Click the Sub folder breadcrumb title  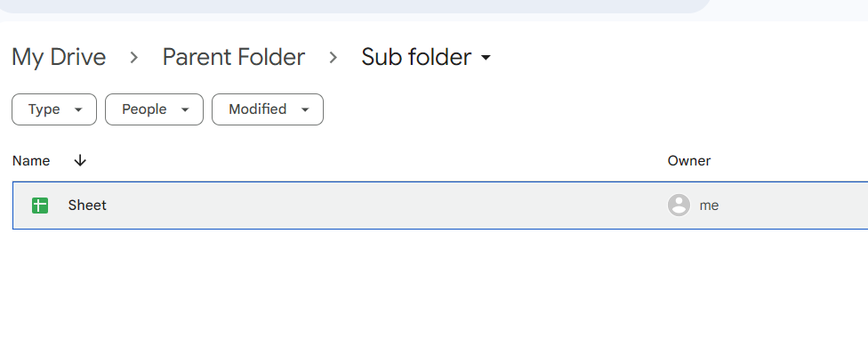tap(416, 57)
